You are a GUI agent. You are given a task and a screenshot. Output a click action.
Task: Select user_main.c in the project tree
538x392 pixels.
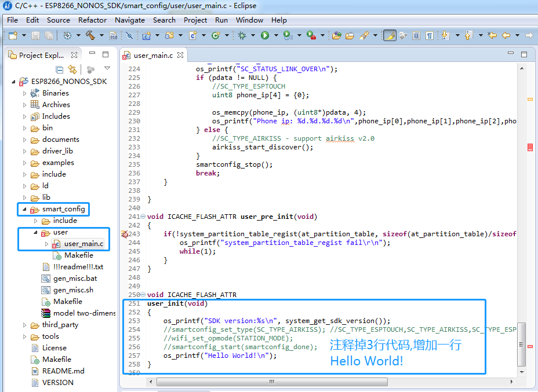83,244
